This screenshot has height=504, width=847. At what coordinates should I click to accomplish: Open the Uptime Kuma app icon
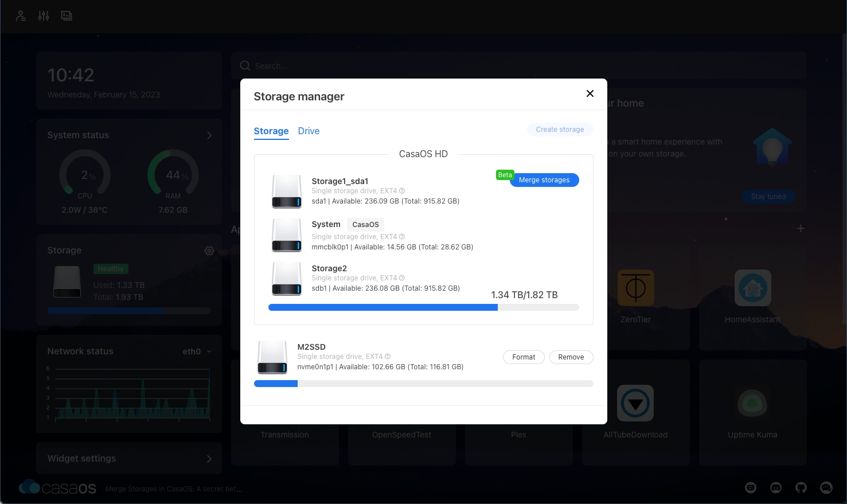pyautogui.click(x=752, y=403)
